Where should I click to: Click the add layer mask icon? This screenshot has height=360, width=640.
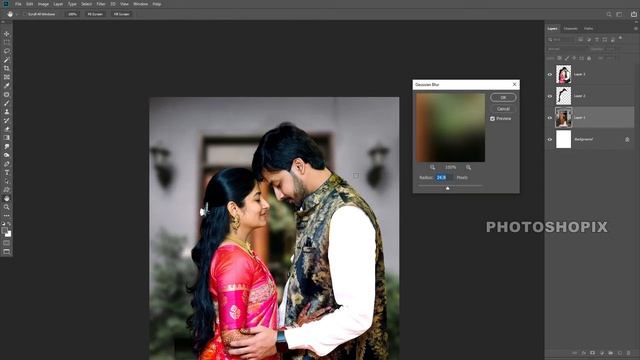[593, 353]
